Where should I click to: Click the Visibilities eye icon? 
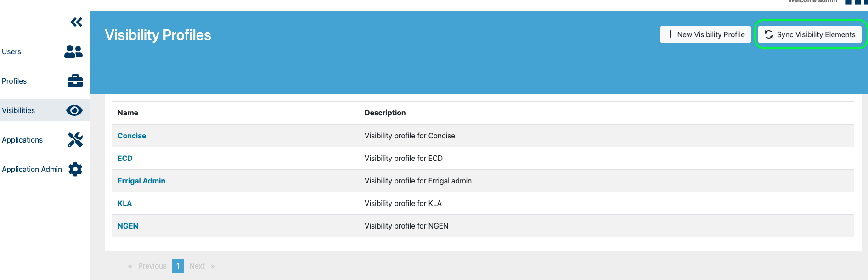pyautogui.click(x=74, y=110)
